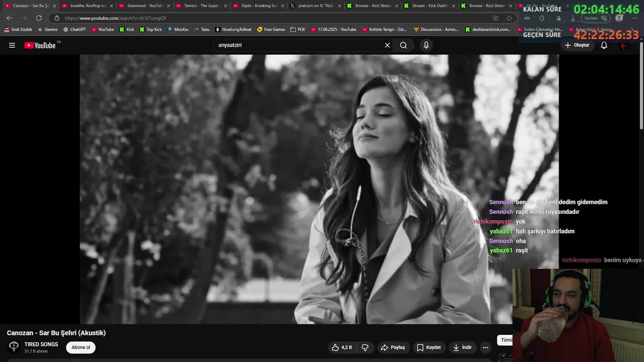Open the Kick bookmark
Screen dimensions: 644x362
[x=127, y=29]
